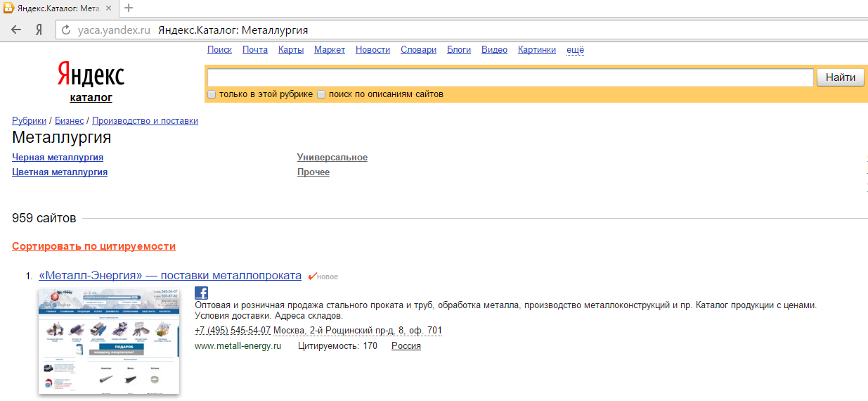Click the Yandex 'Я' home icon
Screen dimensions: 868x401
40,30
